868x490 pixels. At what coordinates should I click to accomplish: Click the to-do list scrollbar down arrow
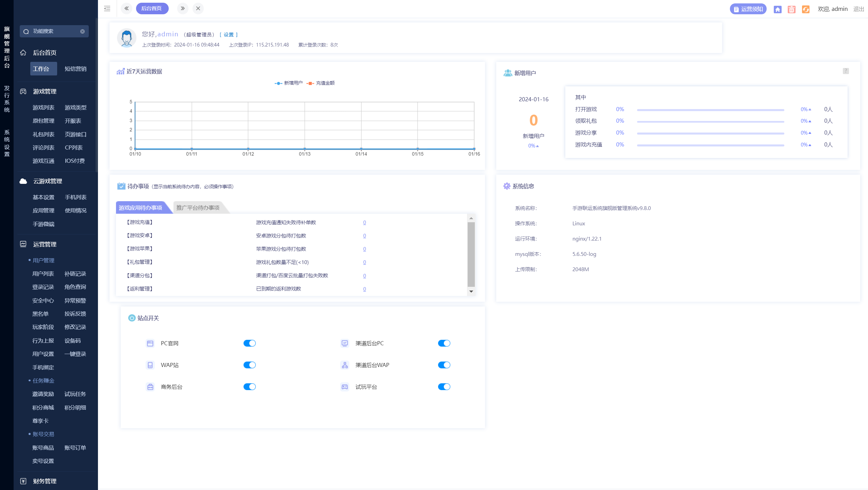(x=471, y=291)
